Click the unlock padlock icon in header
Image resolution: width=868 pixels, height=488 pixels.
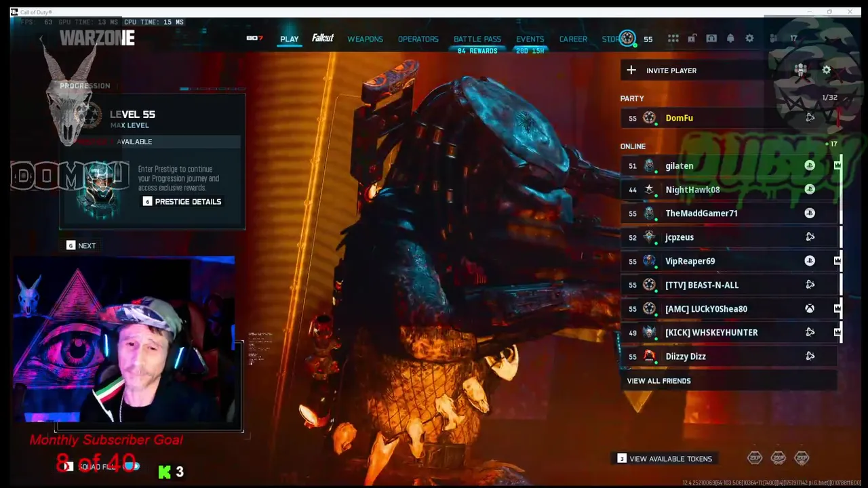[x=692, y=39]
